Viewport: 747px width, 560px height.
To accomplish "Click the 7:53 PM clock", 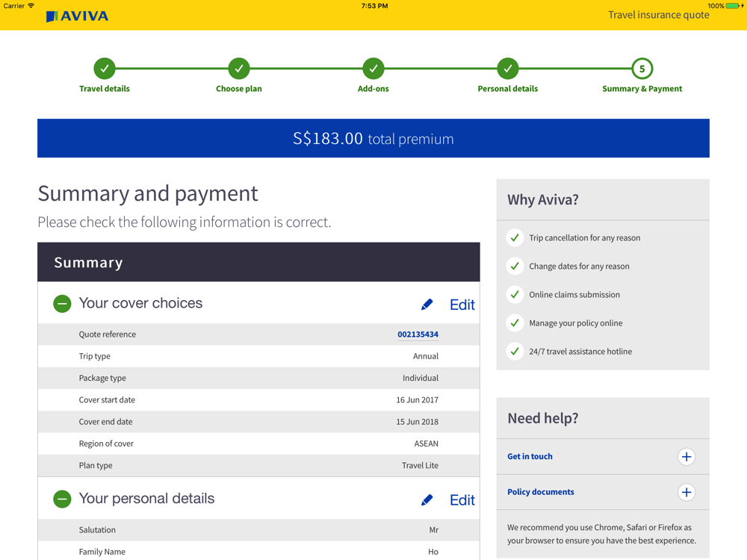I will click(x=374, y=6).
